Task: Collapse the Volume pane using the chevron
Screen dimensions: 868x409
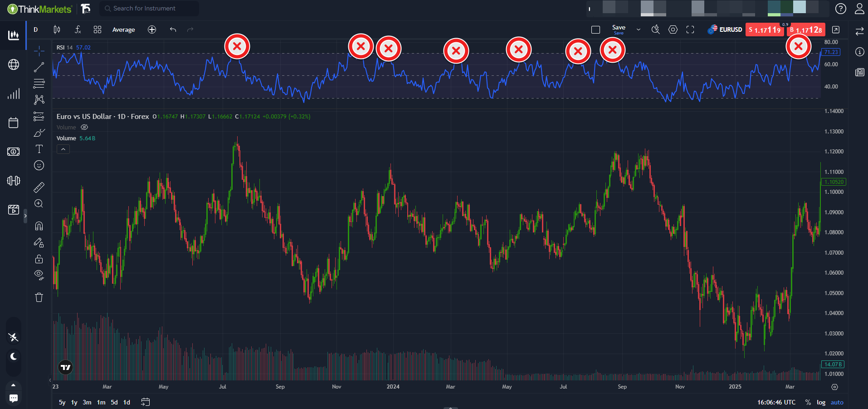Action: tap(63, 149)
